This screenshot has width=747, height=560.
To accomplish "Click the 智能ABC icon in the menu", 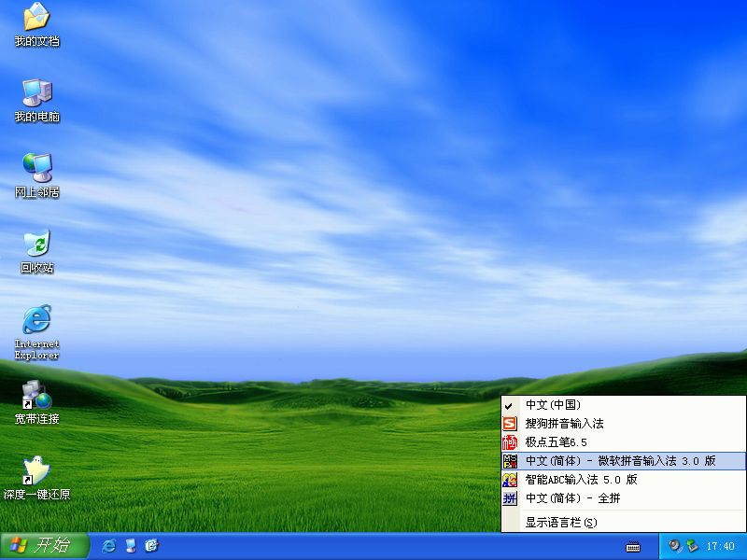I will coord(510,480).
